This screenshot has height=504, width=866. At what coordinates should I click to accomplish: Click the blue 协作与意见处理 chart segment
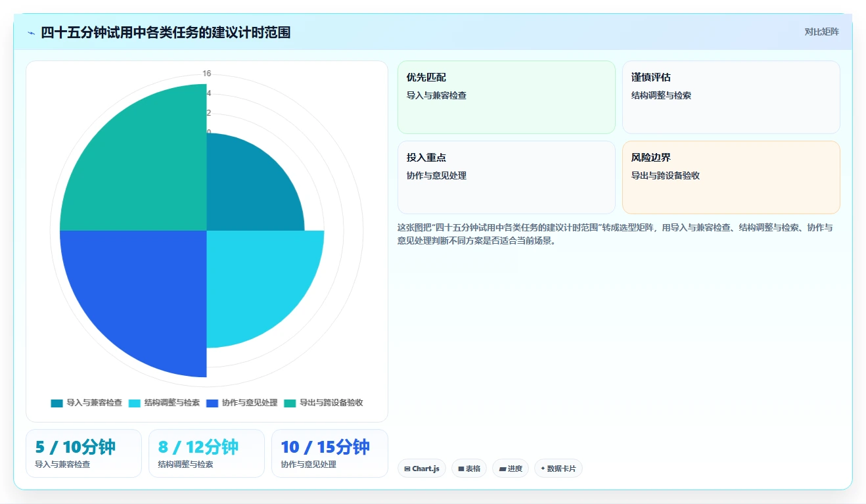(x=145, y=292)
